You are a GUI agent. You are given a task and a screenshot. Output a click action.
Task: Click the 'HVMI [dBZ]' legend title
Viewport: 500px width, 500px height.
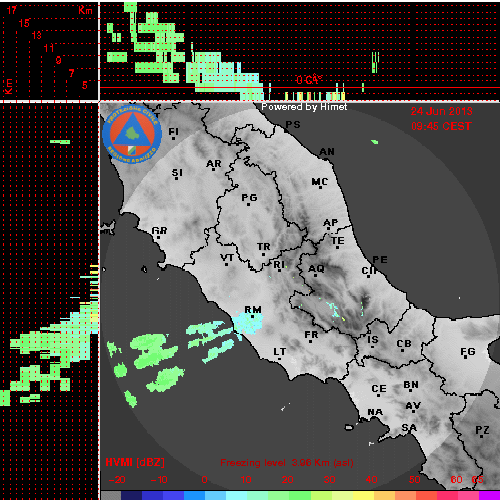click(x=135, y=462)
